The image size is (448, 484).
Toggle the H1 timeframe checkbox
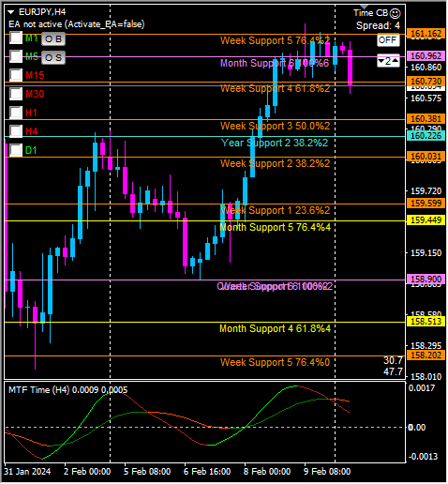(16, 113)
